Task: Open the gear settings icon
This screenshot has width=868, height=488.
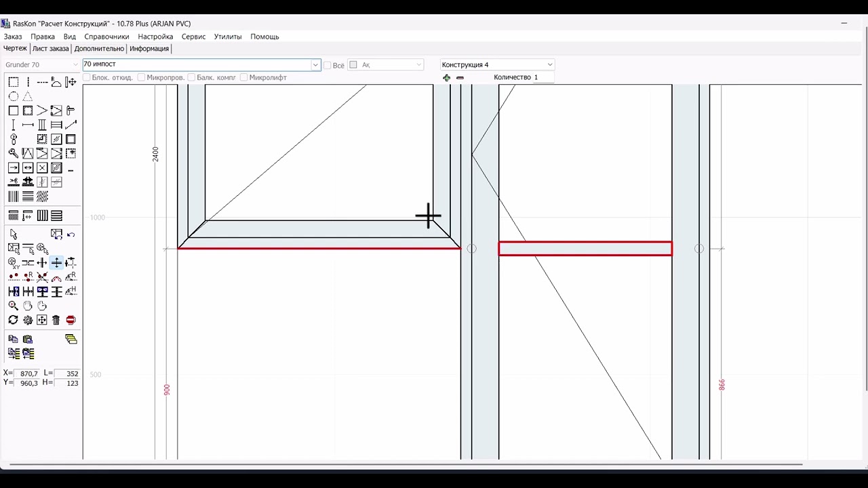Action: click(x=28, y=320)
